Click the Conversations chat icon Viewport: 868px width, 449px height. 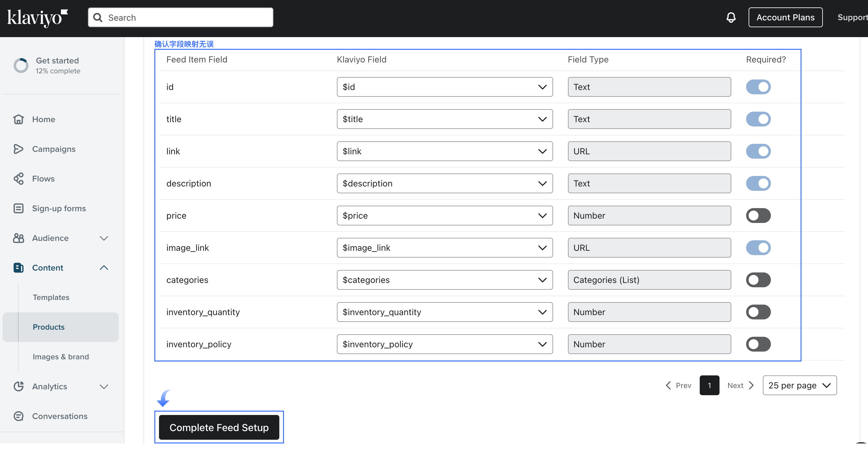(19, 416)
